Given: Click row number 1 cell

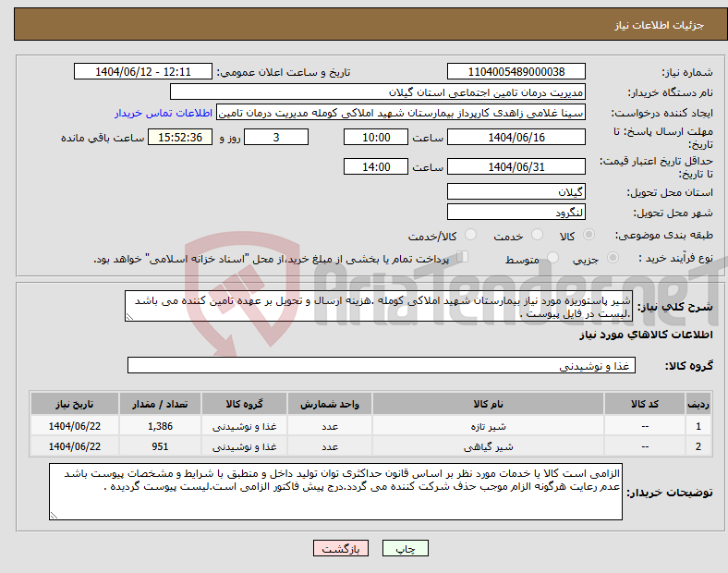Looking at the screenshot, I should [x=698, y=426].
